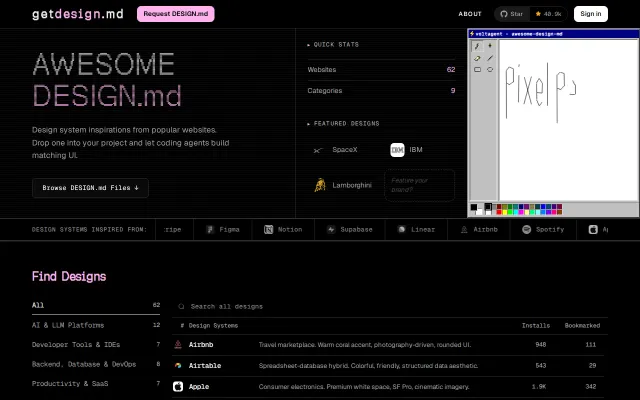The width and height of the screenshot is (640, 400).
Task: Pick bright red from paint palette
Action: click(x=499, y=212)
